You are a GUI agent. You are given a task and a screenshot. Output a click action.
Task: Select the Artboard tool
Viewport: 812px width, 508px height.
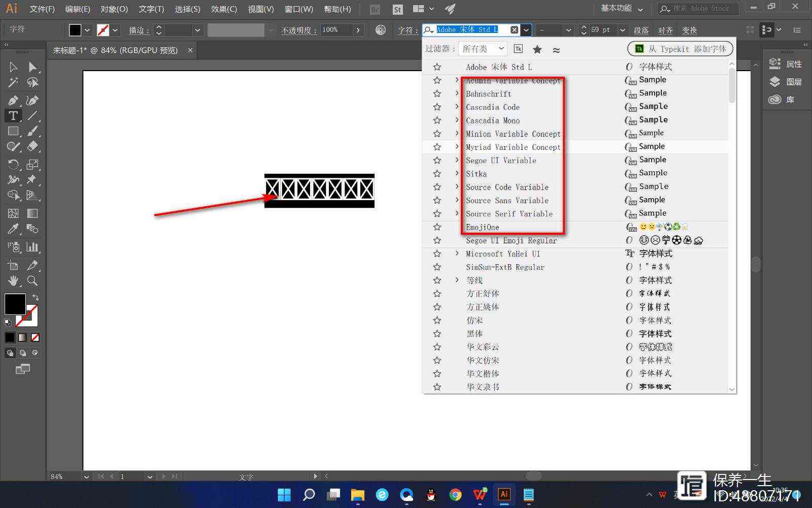13,265
